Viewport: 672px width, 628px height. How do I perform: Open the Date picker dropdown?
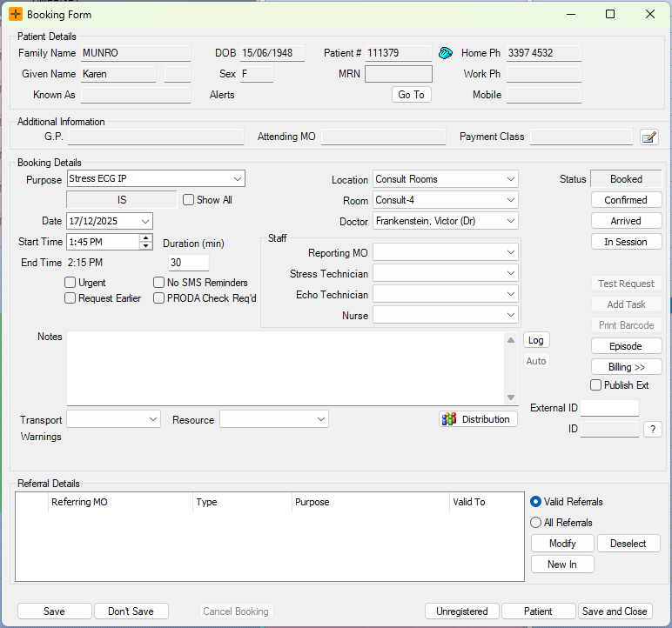[144, 222]
